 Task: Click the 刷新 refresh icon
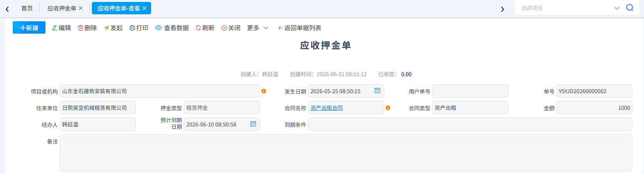pos(198,28)
